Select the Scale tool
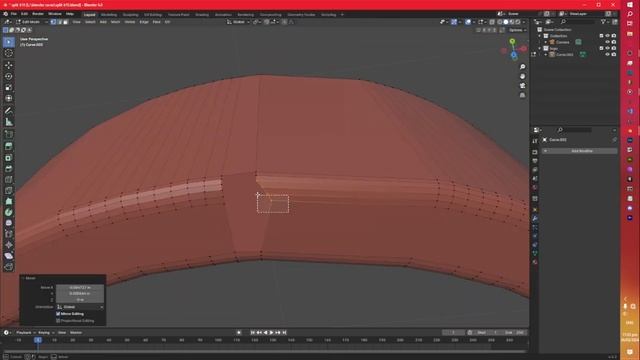This screenshot has width=640, height=360. click(9, 87)
